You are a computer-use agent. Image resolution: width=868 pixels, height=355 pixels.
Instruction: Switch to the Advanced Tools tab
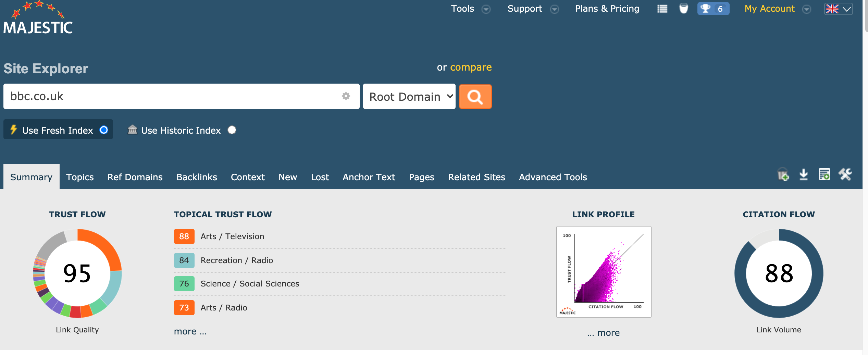[x=553, y=177]
